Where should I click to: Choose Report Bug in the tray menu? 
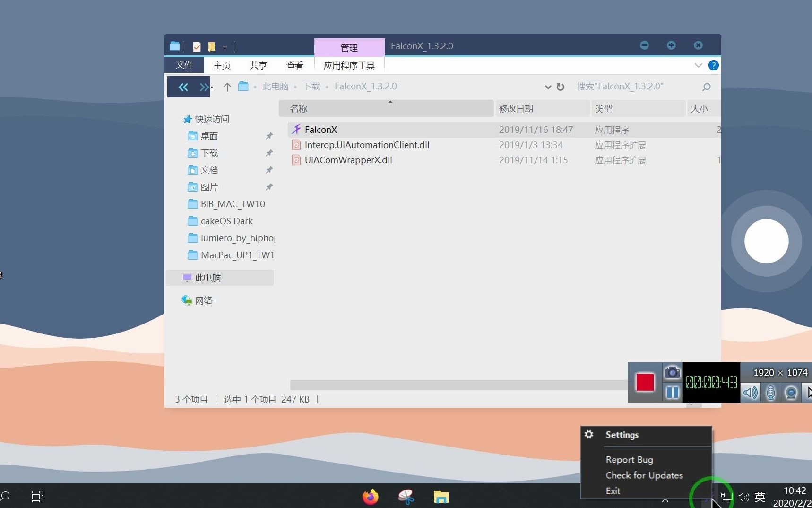point(629,460)
